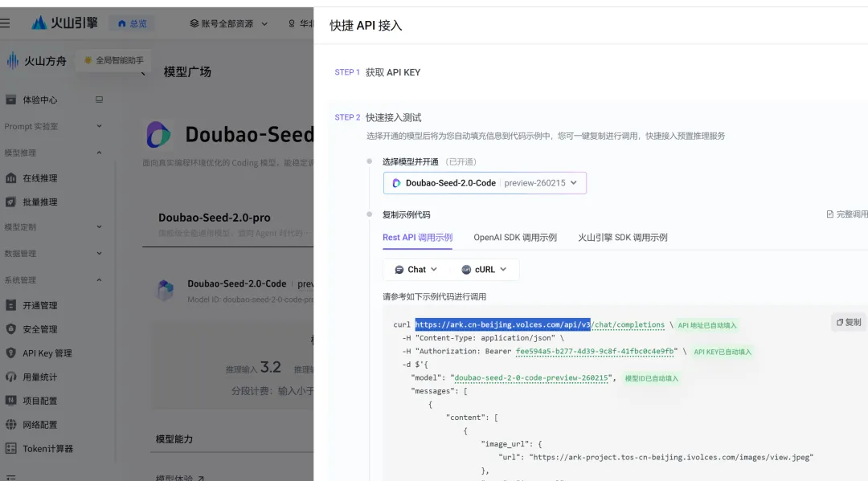Screen dimensions: 868x481
Task: Click the STEP 1 获取 API KEY heading
Action: click(378, 72)
